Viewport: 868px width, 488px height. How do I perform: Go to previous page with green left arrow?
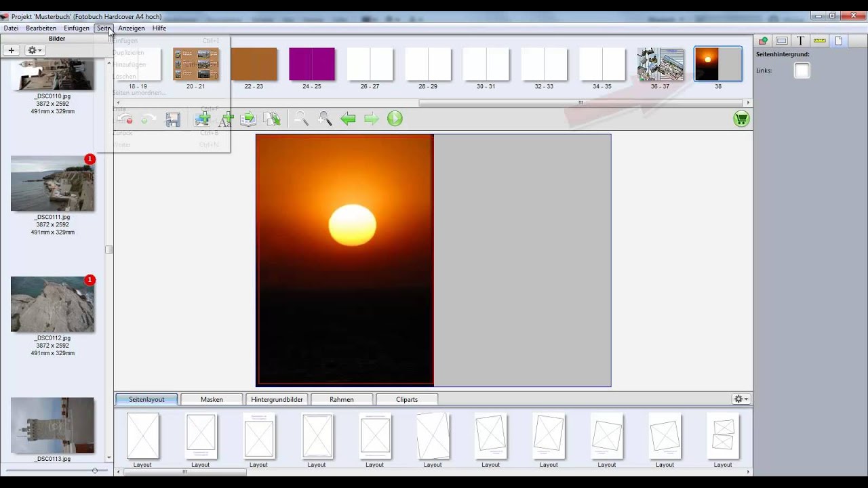pyautogui.click(x=348, y=119)
